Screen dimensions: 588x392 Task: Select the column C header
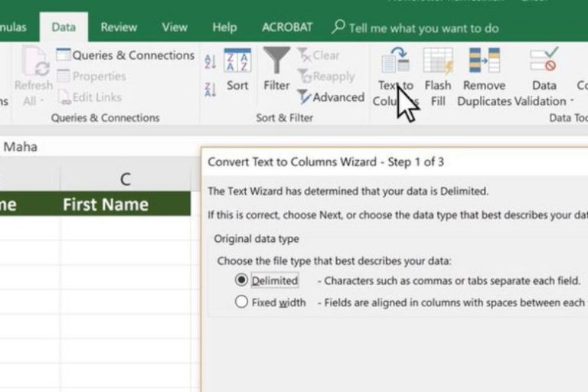pyautogui.click(x=126, y=179)
